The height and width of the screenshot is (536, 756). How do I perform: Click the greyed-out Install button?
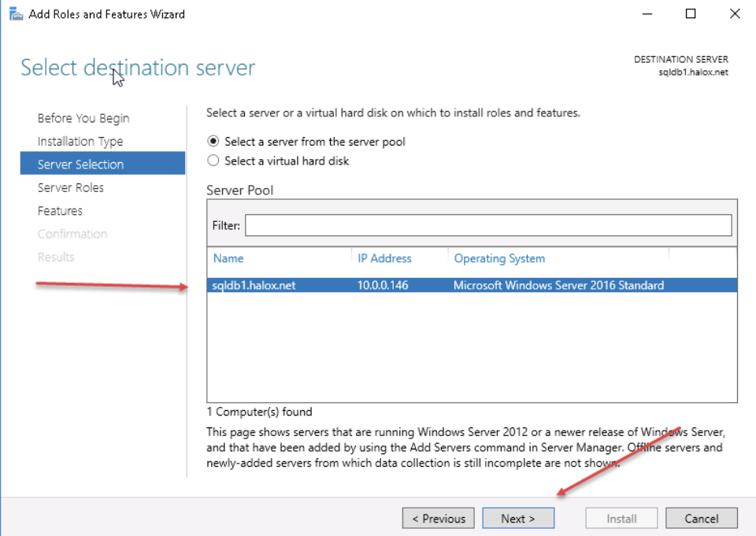tap(621, 518)
